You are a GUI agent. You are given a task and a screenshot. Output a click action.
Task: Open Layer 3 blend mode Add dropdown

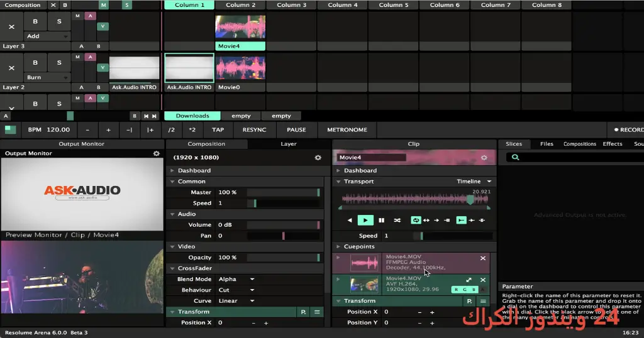click(47, 36)
